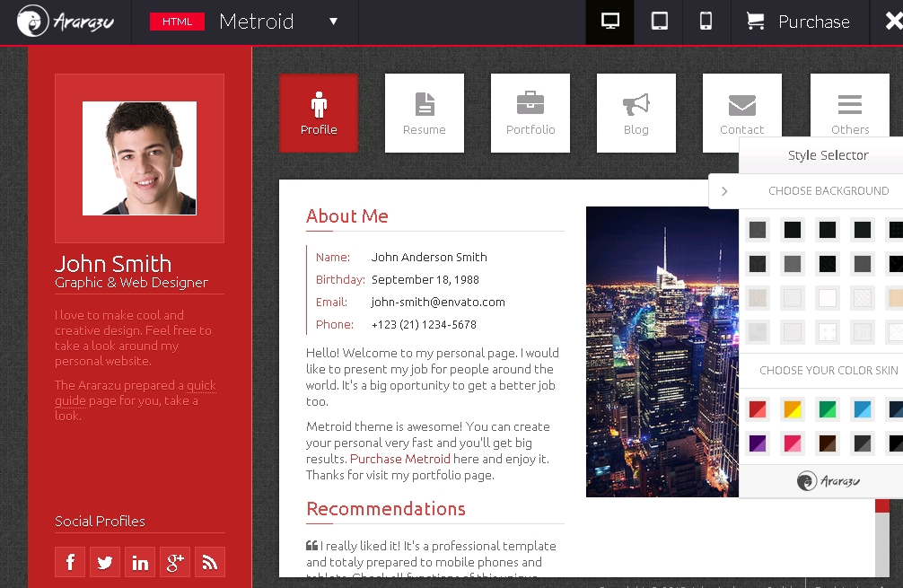
Task: Go to the Portfolio tab
Action: pyautogui.click(x=530, y=113)
